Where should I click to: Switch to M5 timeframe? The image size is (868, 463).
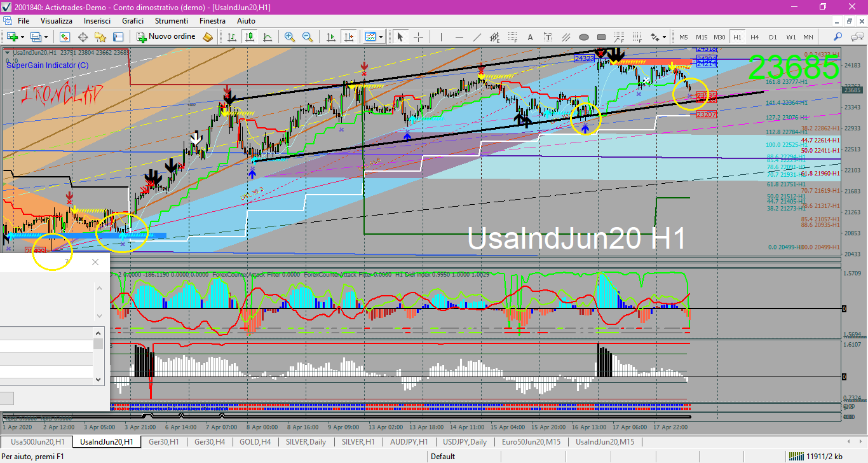coord(684,37)
